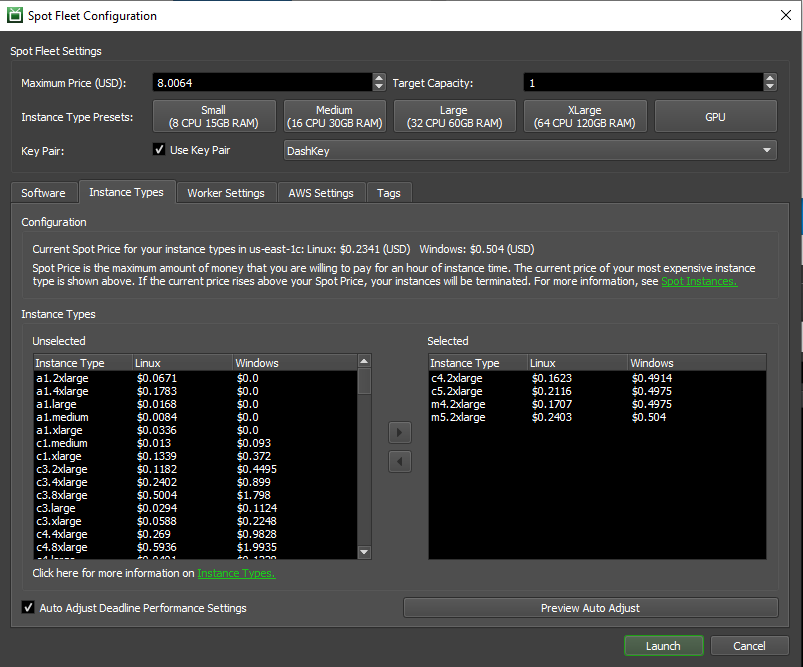Select the Tags tab
This screenshot has height=667, width=803.
389,193
